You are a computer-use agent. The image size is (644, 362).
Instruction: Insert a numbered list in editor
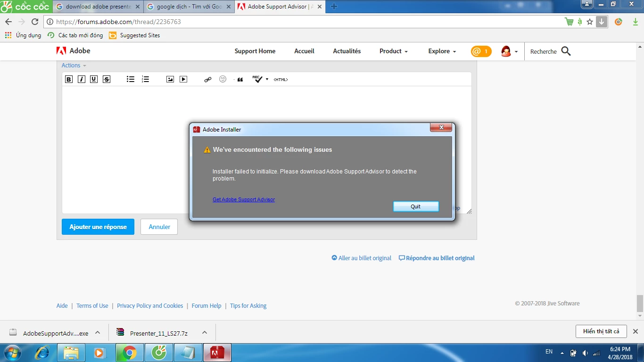[145, 79]
